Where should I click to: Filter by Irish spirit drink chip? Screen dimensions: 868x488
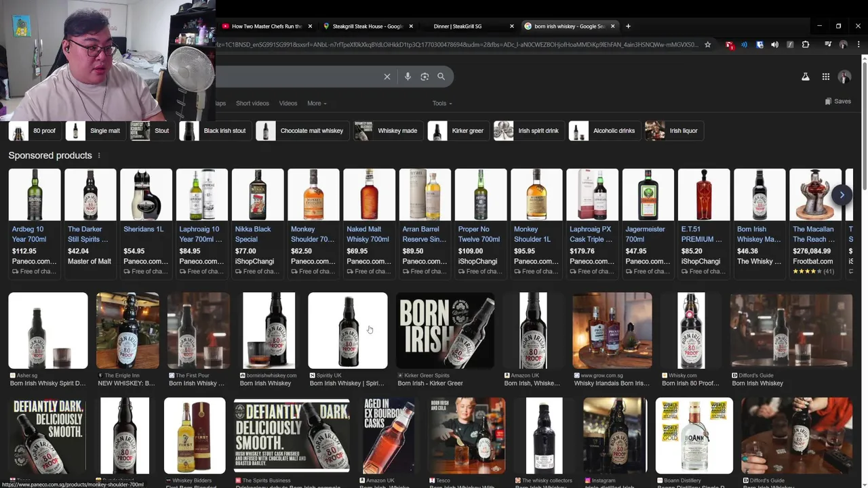click(x=528, y=131)
